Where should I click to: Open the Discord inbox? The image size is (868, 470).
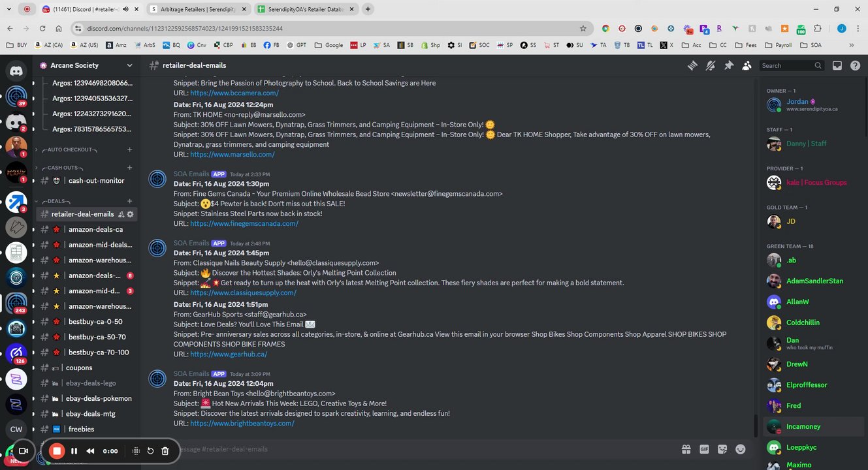(x=837, y=65)
